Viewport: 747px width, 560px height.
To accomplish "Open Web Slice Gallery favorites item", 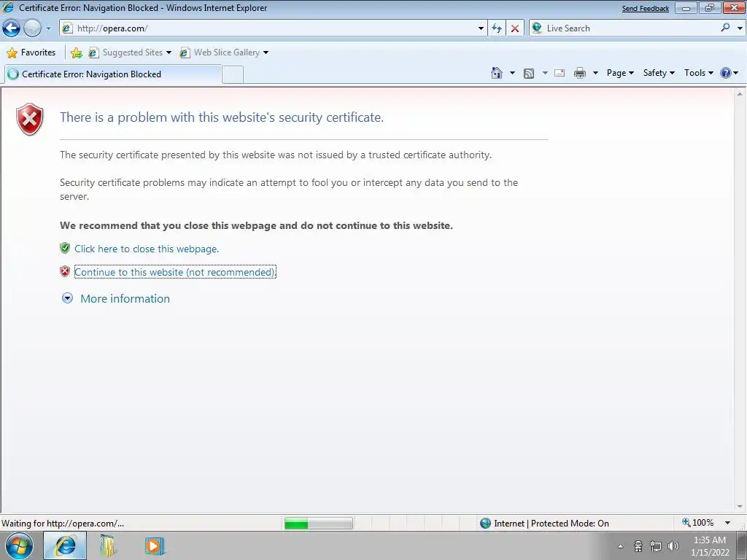I will (224, 52).
